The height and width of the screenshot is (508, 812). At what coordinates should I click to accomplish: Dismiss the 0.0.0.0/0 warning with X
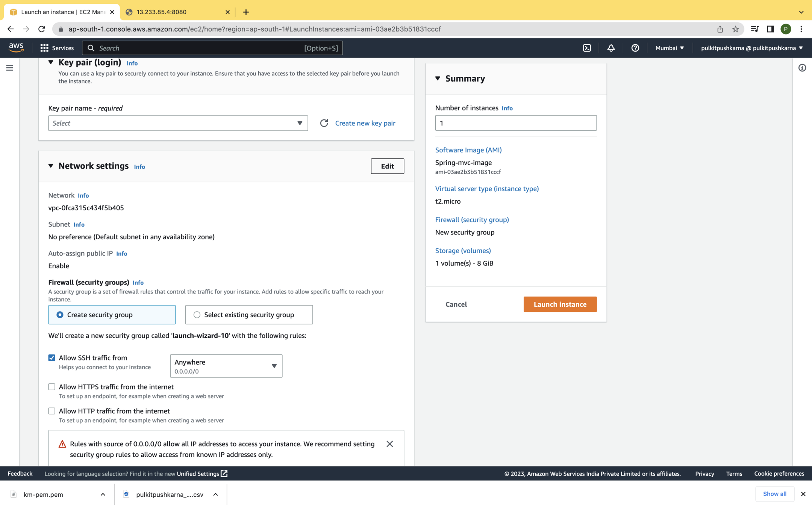pyautogui.click(x=389, y=444)
